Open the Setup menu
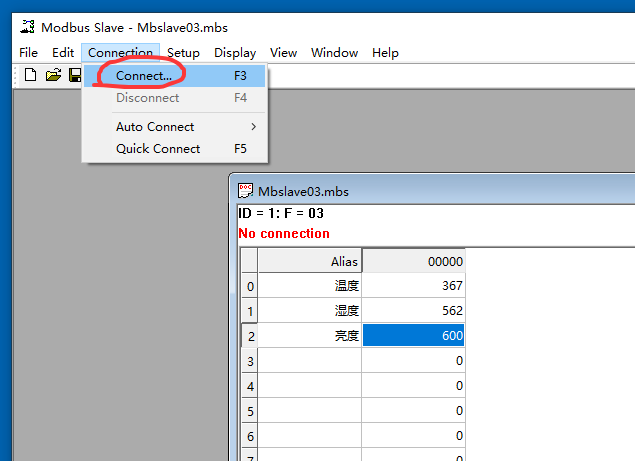This screenshot has height=461, width=635. coord(183,53)
